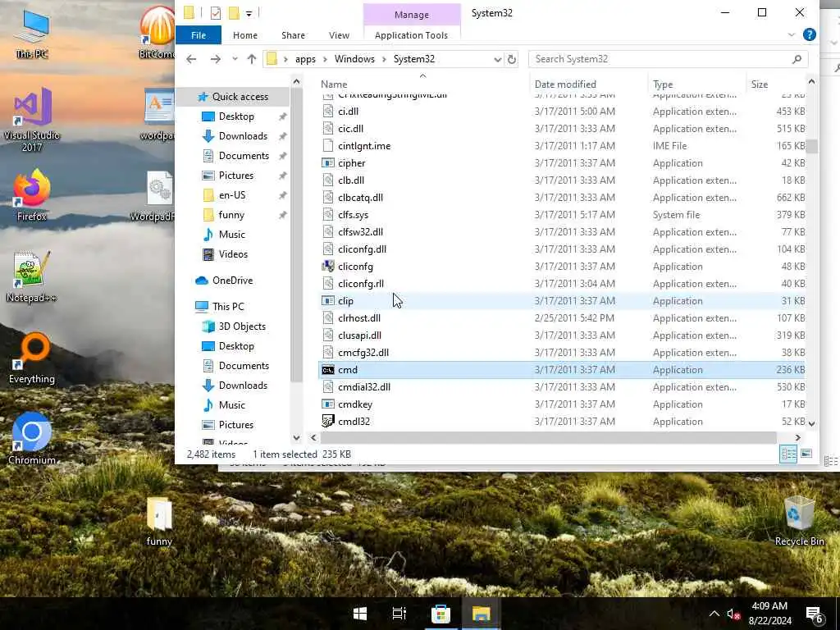Click apps breadcrumb in address bar

click(305, 59)
